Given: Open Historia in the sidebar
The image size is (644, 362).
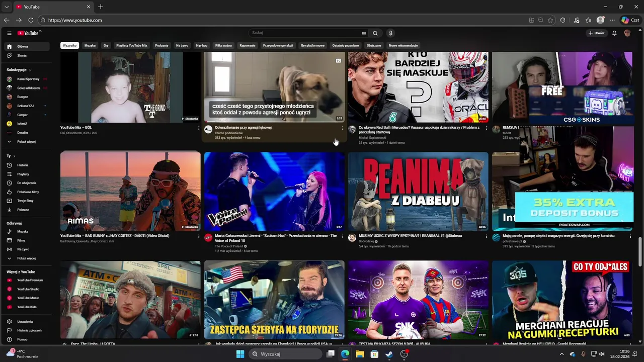Looking at the screenshot, I should click(x=28, y=165).
